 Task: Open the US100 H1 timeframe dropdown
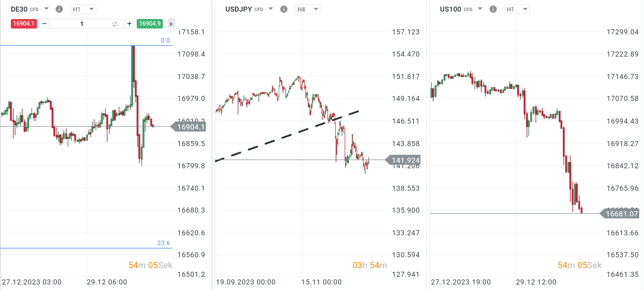(x=517, y=9)
